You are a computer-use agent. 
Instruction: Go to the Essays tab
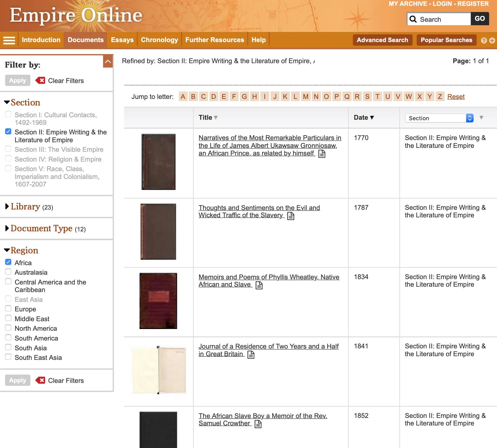pos(122,40)
